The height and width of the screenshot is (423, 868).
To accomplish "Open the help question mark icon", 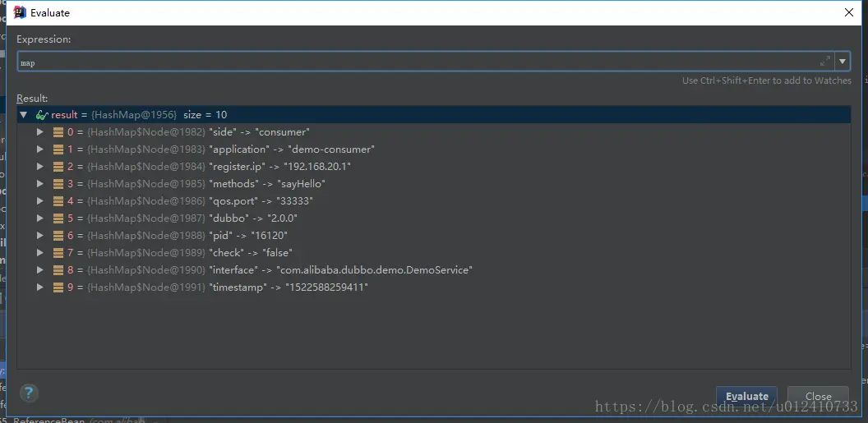I will 29,393.
